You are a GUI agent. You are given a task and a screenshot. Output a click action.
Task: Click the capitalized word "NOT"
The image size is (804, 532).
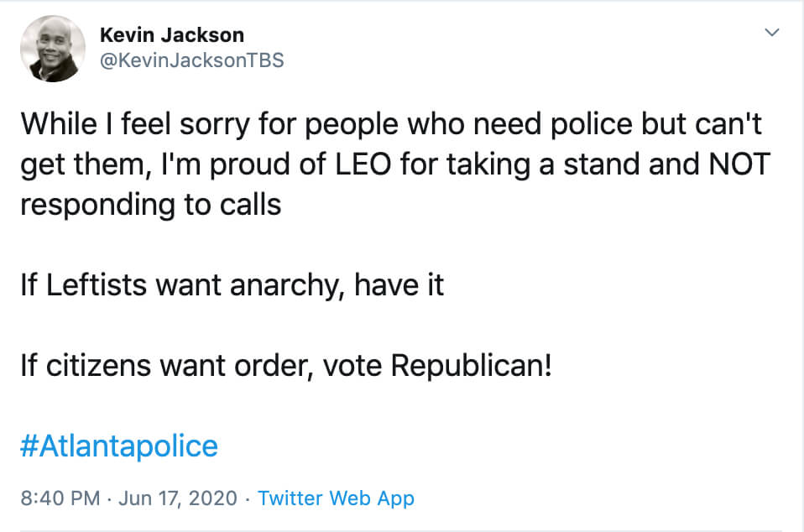(x=739, y=164)
